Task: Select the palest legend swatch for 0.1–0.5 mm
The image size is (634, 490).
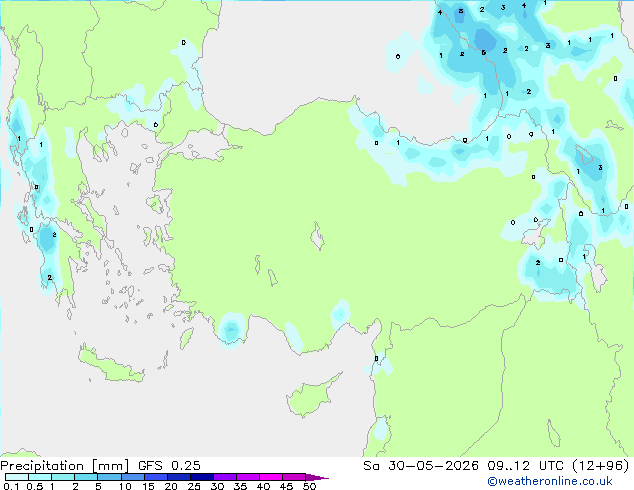Action: click(17, 477)
